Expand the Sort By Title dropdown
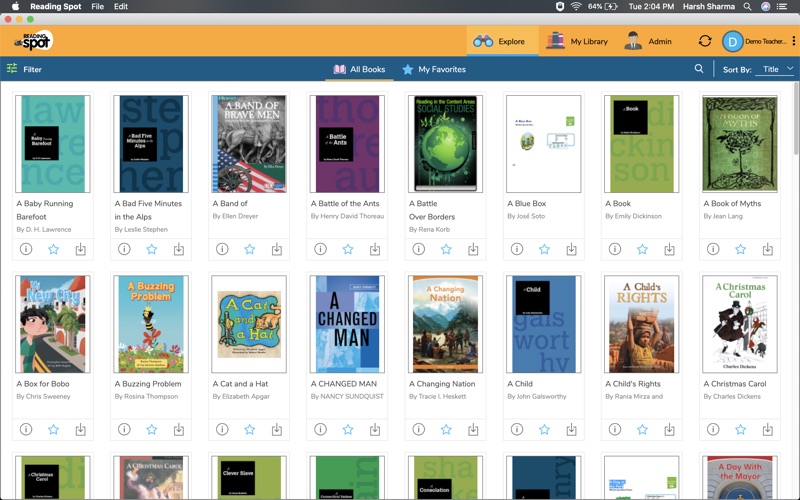The height and width of the screenshot is (500, 800). (x=775, y=69)
